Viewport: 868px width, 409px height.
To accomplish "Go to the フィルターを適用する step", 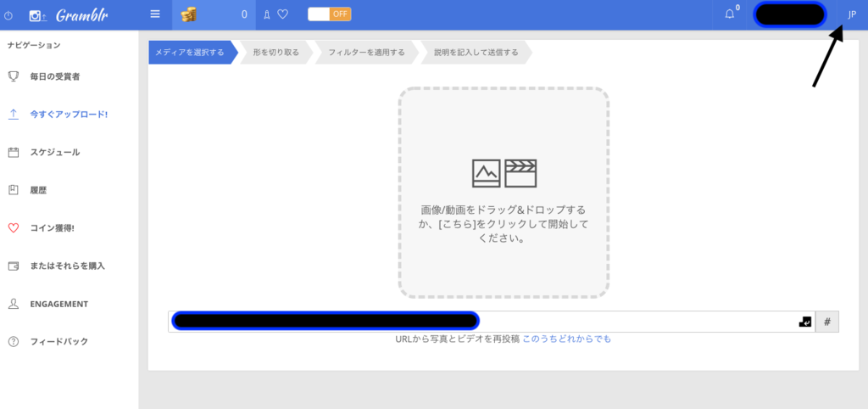I will [366, 53].
